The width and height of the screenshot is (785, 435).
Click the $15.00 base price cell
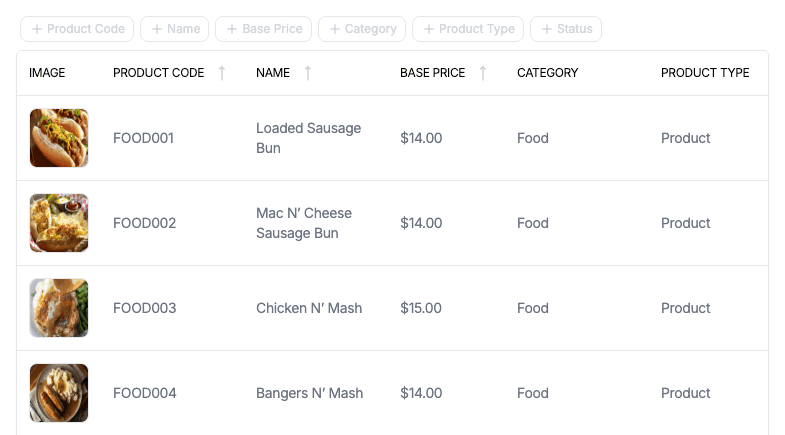(x=421, y=308)
